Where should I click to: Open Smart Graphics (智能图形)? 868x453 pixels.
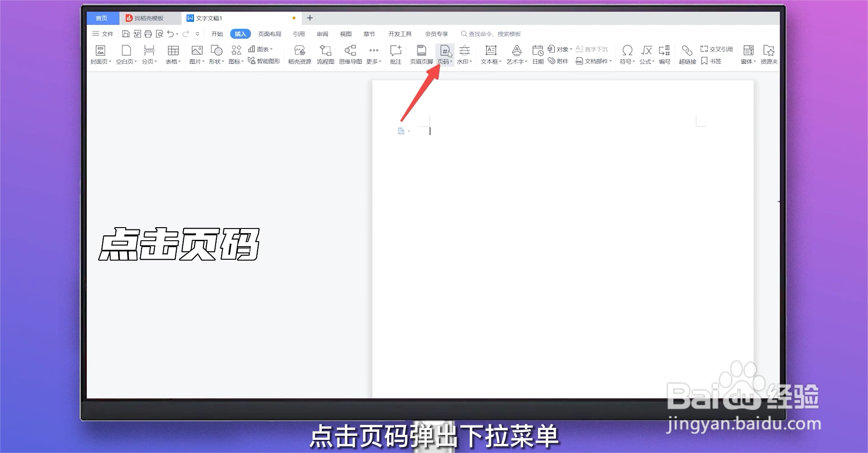(264, 61)
